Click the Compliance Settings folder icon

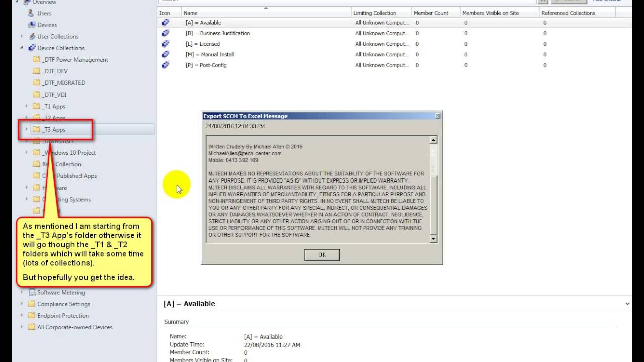coord(32,304)
